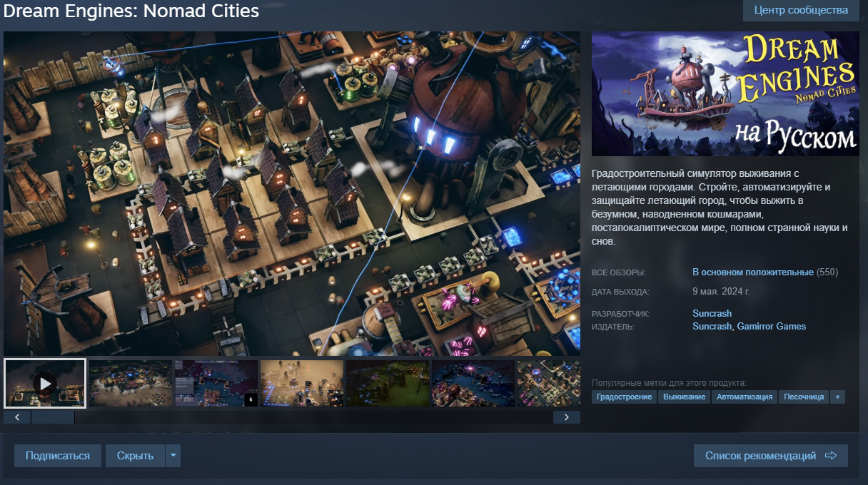868x485 pixels.
Task: Click the Подписаться follow button
Action: tap(58, 456)
